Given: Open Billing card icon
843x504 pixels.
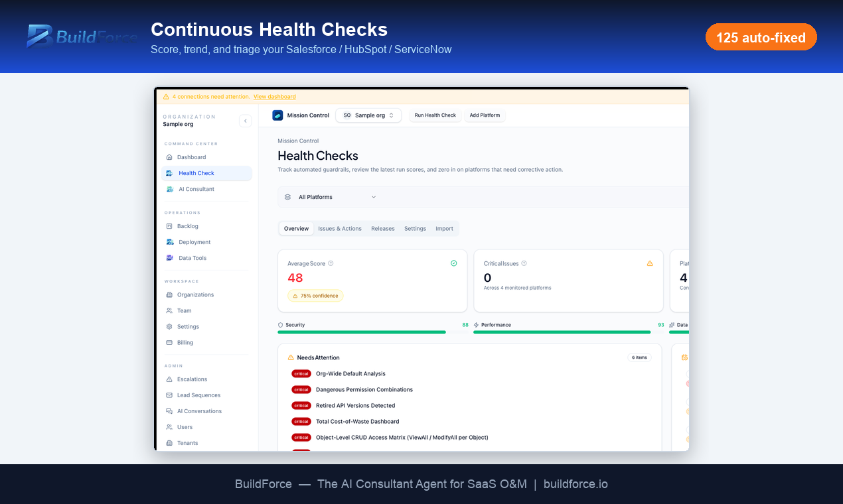Looking at the screenshot, I should coord(169,342).
